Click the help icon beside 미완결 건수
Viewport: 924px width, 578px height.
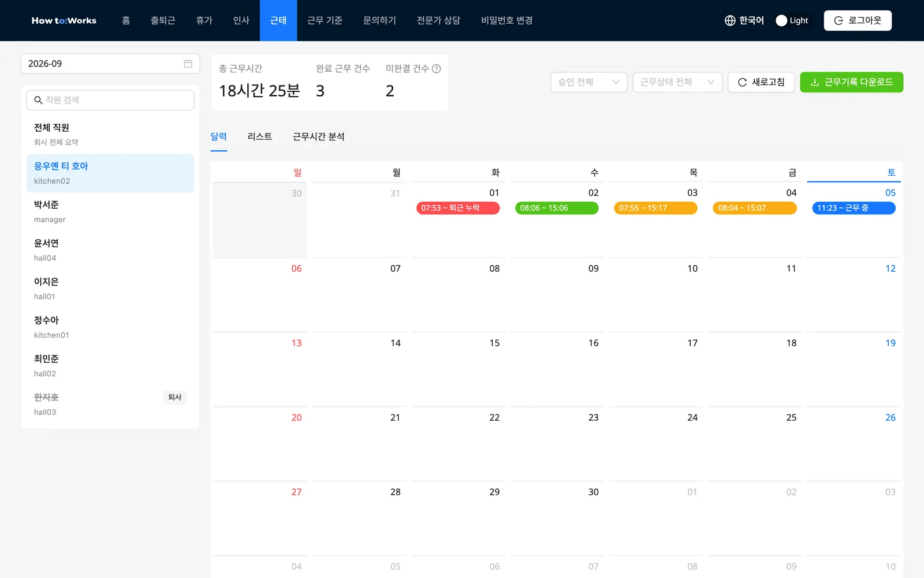point(437,69)
